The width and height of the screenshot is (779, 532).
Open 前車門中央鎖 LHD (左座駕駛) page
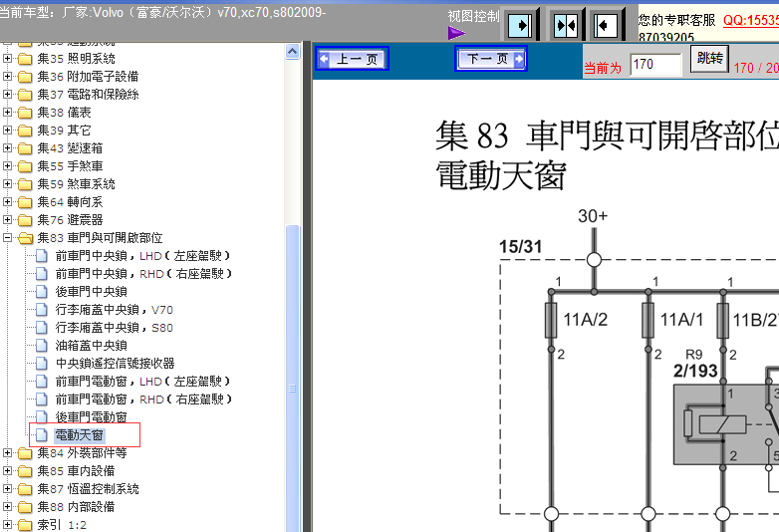click(x=143, y=256)
